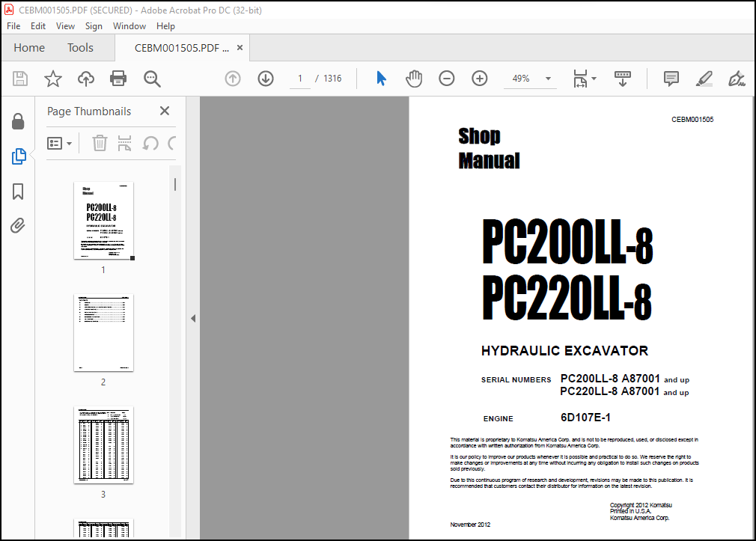Click PC200LL-8 A87001 serial number text
The width and height of the screenshot is (756, 541).
point(610,379)
